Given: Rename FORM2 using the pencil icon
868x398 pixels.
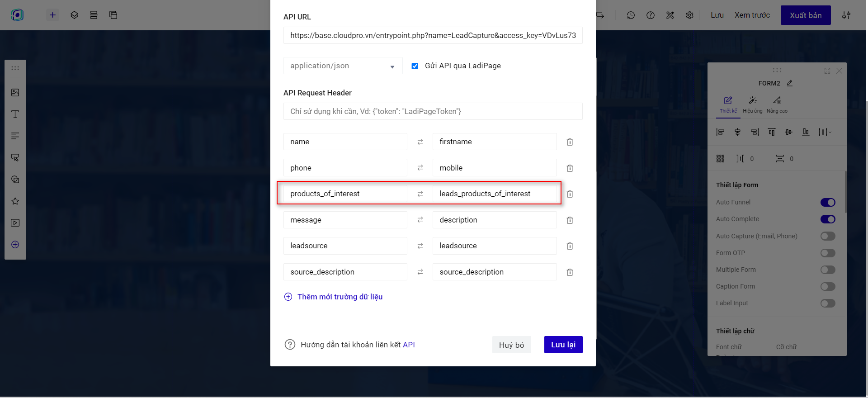Looking at the screenshot, I should coord(790,83).
